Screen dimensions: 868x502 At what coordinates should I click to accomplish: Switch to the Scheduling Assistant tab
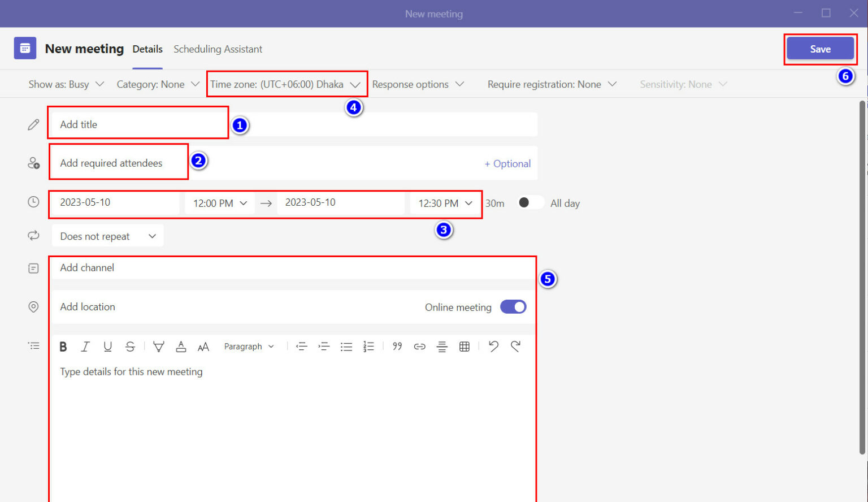coord(218,49)
